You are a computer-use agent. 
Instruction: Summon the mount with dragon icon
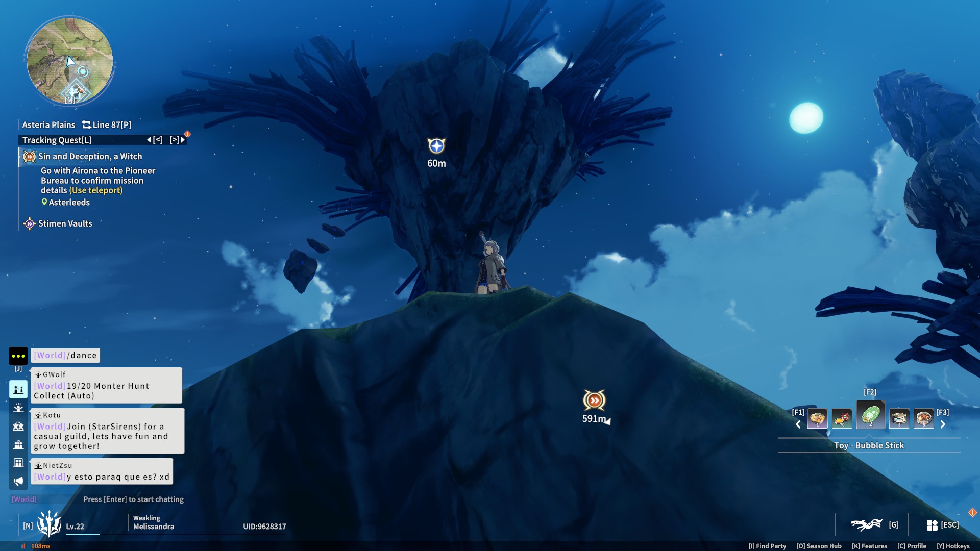866,524
